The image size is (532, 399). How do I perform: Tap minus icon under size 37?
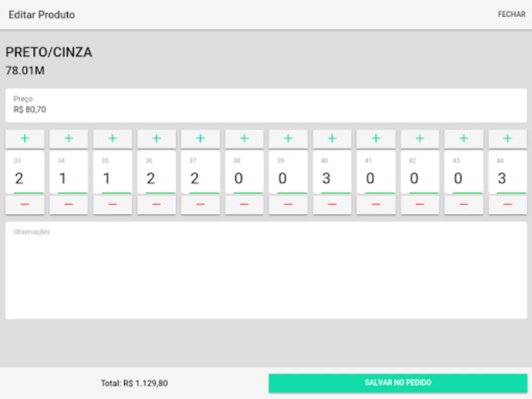pos(200,205)
